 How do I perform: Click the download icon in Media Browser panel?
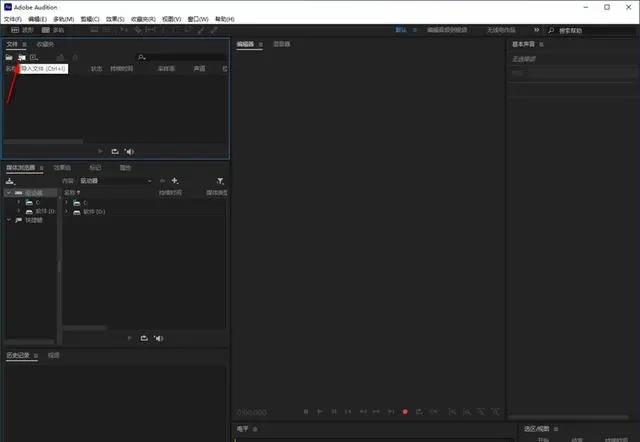click(10, 181)
